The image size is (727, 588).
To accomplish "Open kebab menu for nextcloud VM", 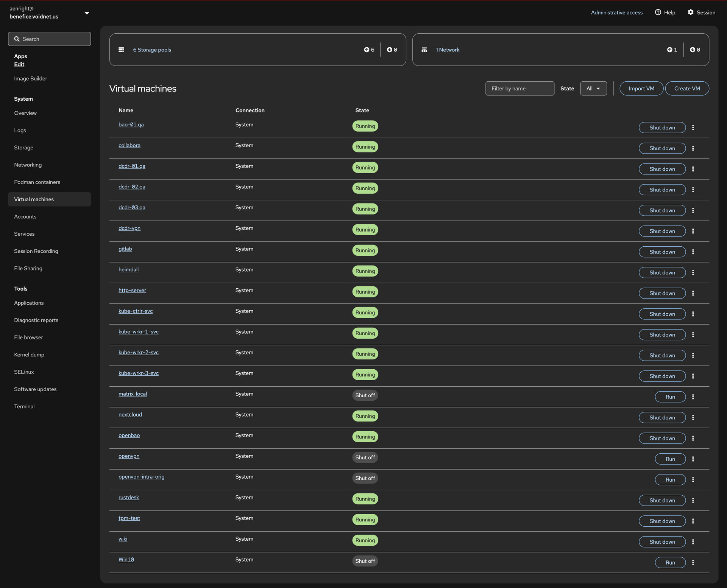I will pos(693,418).
